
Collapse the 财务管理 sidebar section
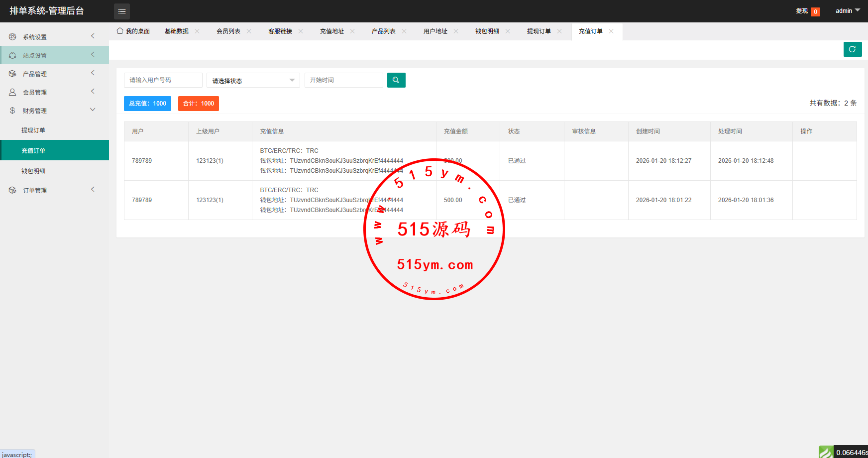(93, 110)
